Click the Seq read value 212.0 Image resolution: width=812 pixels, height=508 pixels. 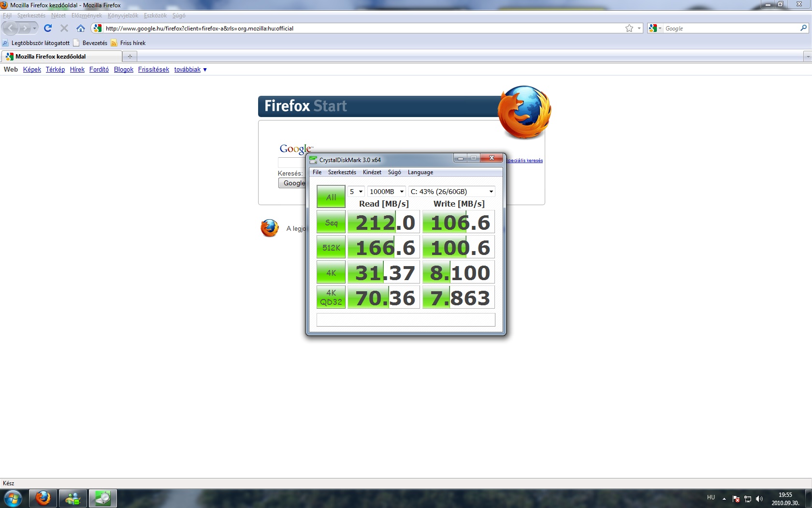(384, 223)
